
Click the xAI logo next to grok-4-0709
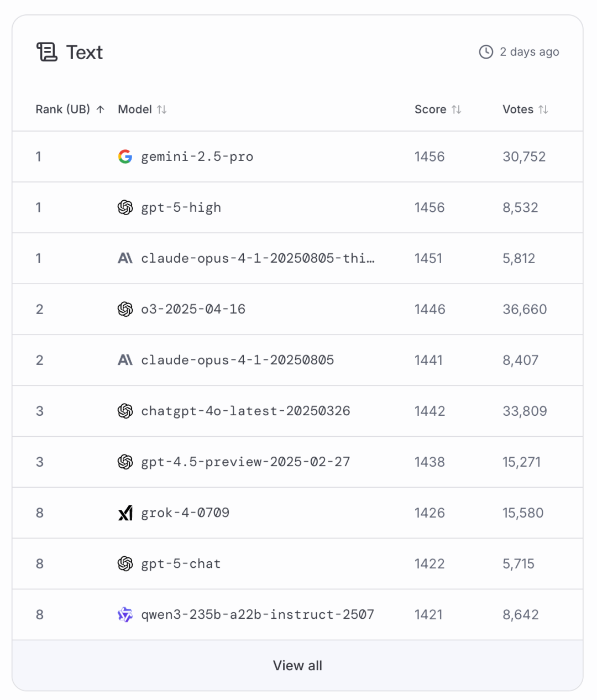(125, 513)
